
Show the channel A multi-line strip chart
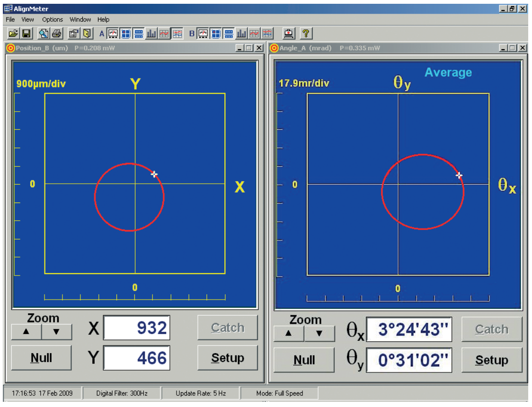(x=177, y=34)
